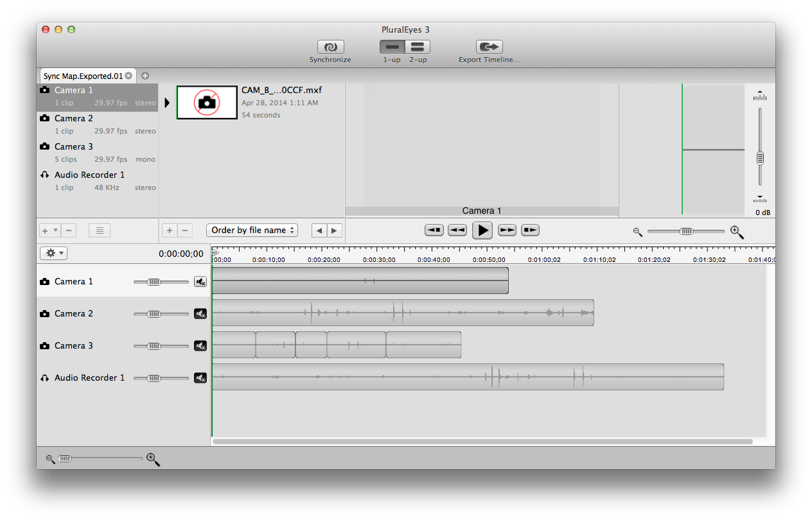The width and height of the screenshot is (812, 520).
Task: Click the last Camera 3 clip in timeline
Action: point(424,345)
